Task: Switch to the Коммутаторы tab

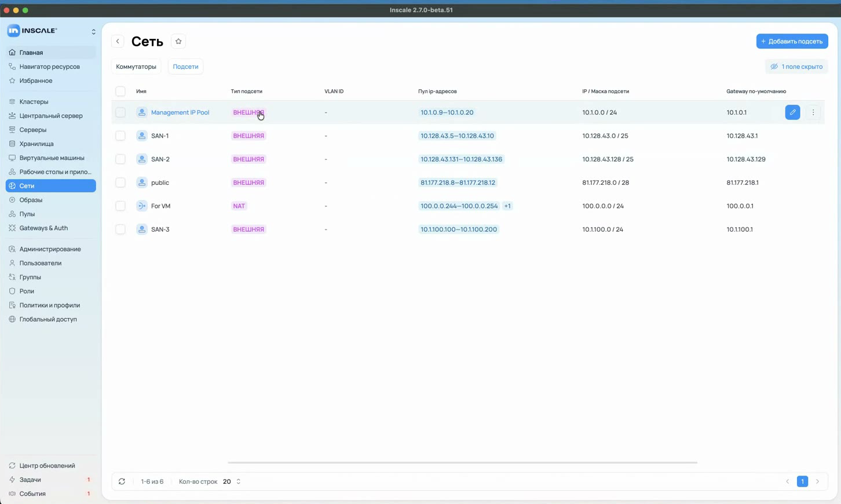Action: [x=136, y=67]
